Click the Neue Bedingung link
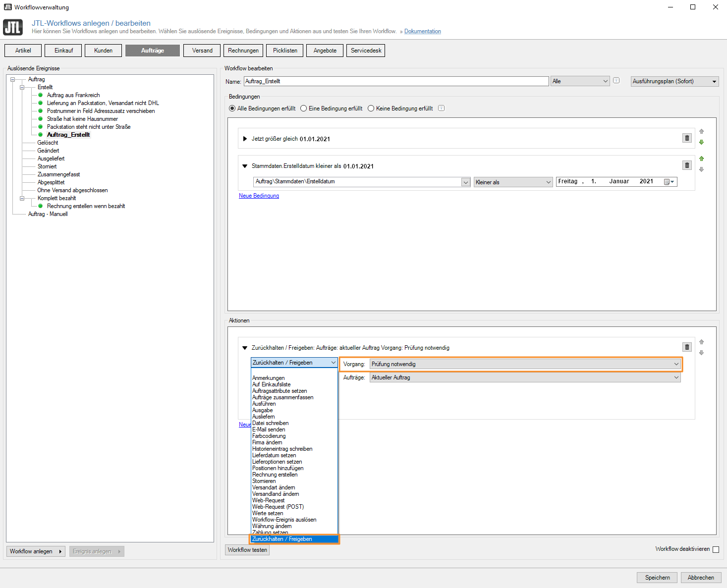Image resolution: width=727 pixels, height=588 pixels. tap(259, 196)
